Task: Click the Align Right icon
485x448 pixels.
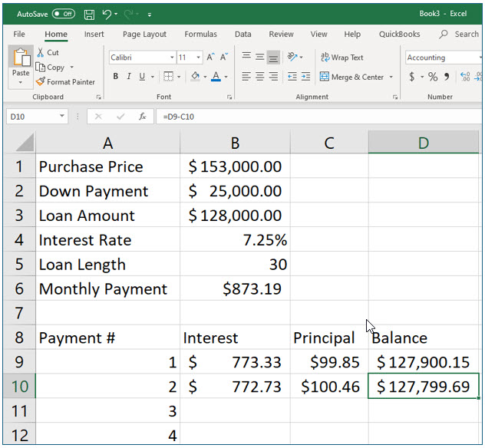Action: [x=273, y=77]
